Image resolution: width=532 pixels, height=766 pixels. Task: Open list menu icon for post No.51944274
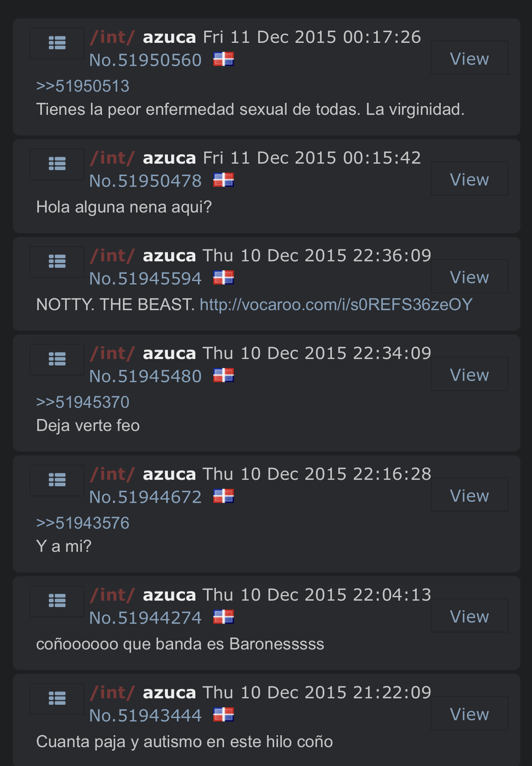pos(57,601)
